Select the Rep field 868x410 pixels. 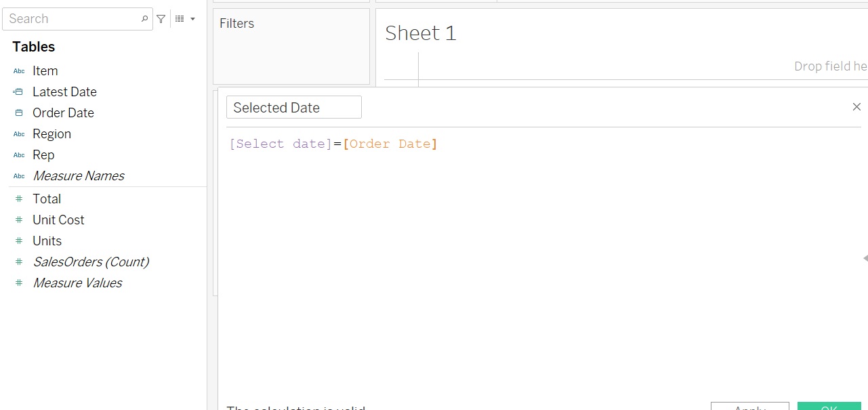[x=43, y=155]
